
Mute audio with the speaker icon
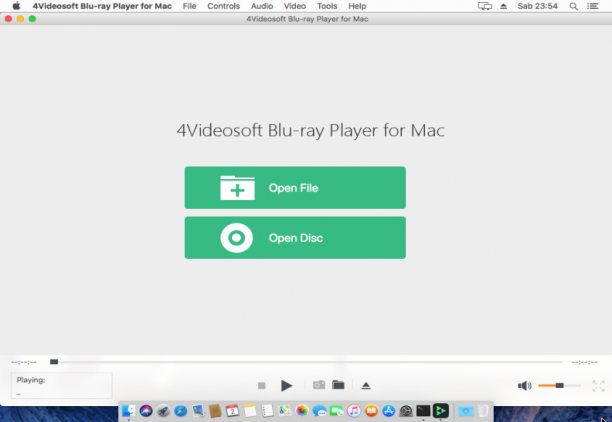point(525,386)
